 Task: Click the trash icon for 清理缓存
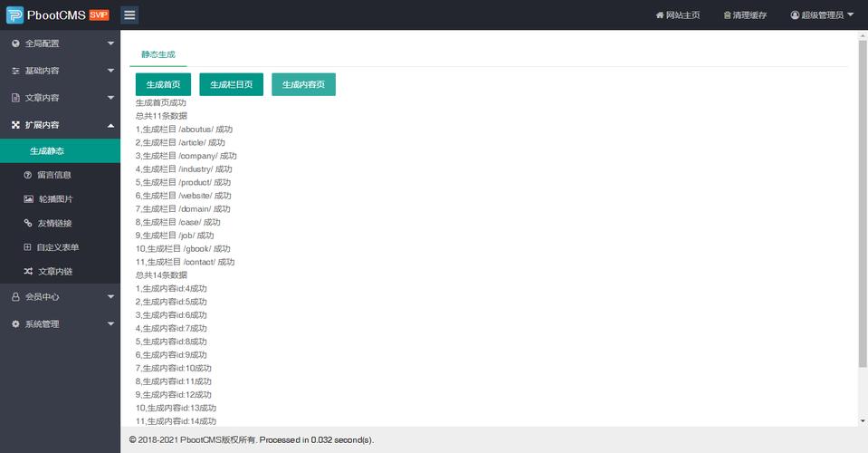(728, 15)
